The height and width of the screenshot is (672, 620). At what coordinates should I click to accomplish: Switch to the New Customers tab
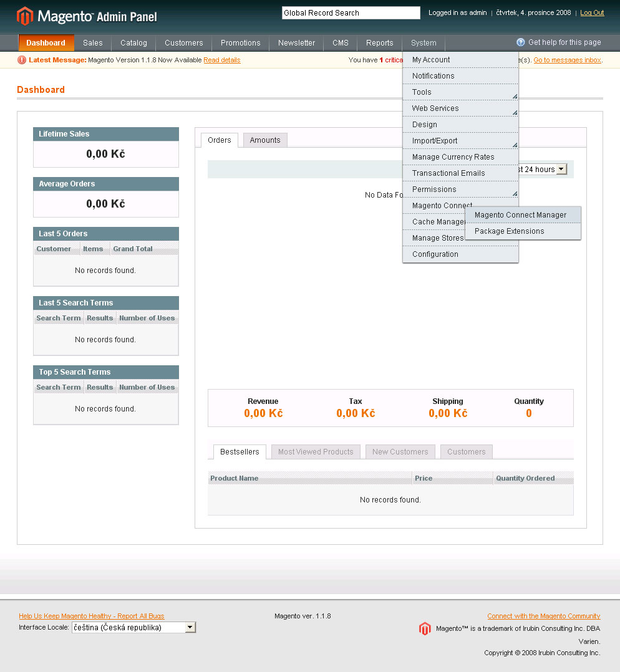click(x=400, y=452)
